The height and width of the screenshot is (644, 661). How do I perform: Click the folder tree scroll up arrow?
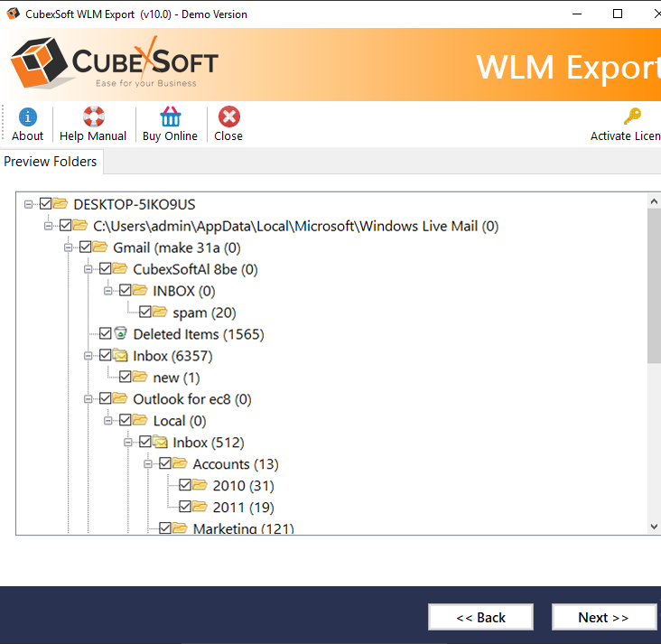(655, 201)
